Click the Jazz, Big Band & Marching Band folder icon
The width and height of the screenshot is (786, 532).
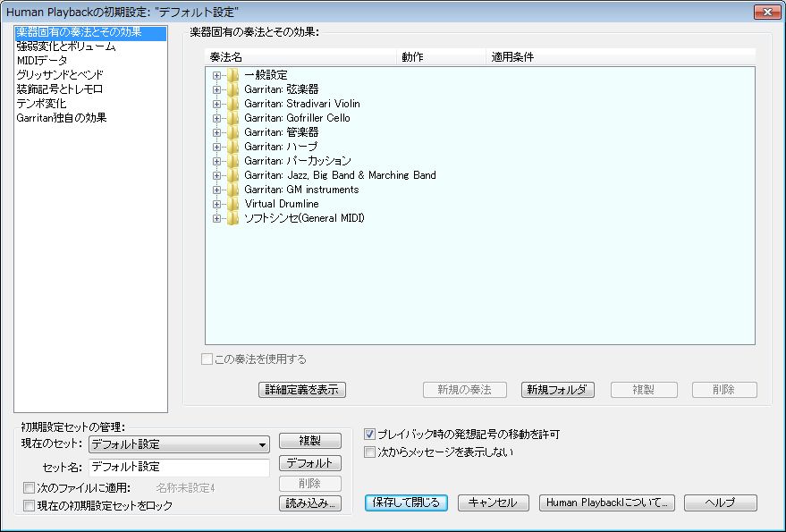click(232, 175)
